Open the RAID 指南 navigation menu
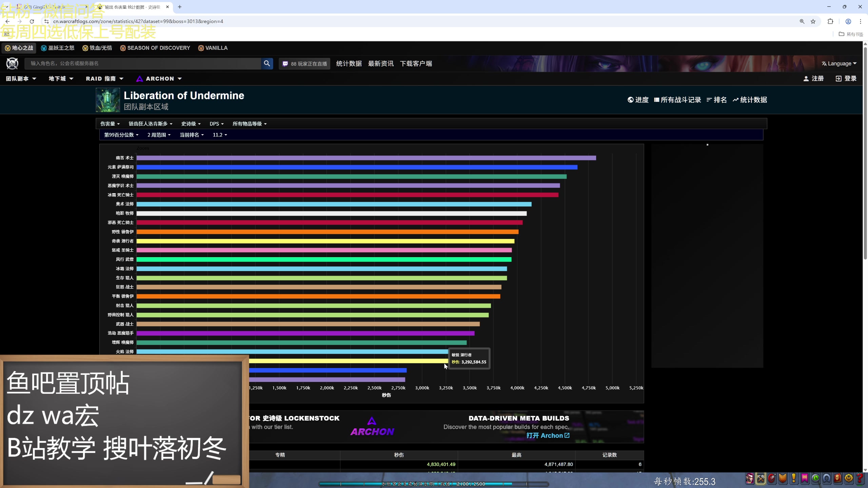Screen dimensions: 868x488 click(104, 79)
